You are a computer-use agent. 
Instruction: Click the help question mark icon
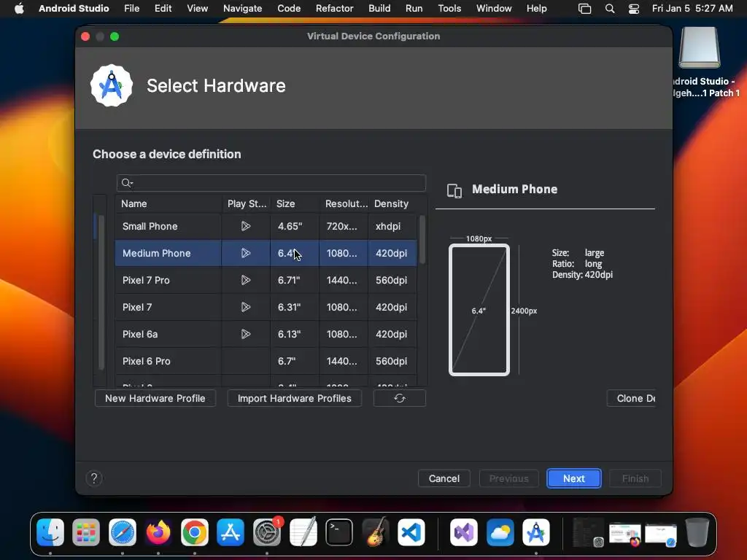coord(94,478)
